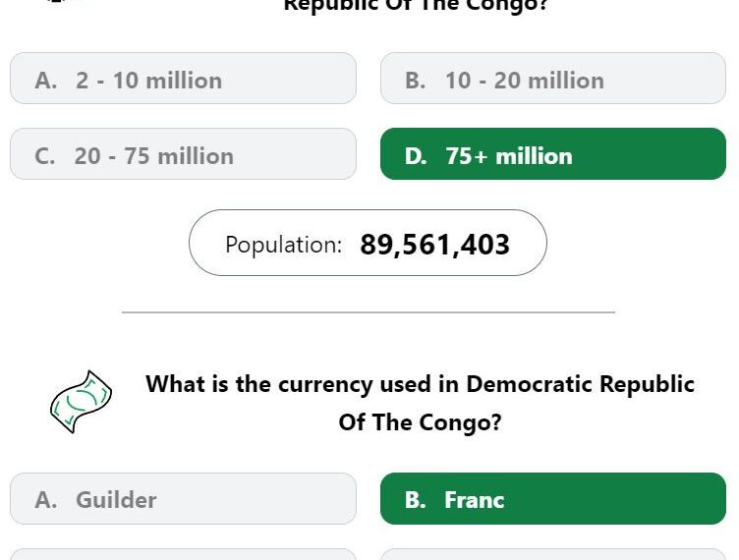Image resolution: width=739 pixels, height=560 pixels.
Task: Choose the Guilder currency answer
Action: [x=183, y=499]
